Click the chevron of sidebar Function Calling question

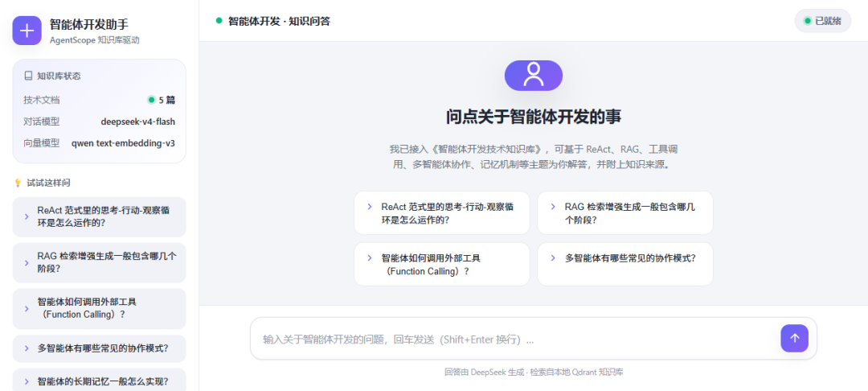coord(27,308)
